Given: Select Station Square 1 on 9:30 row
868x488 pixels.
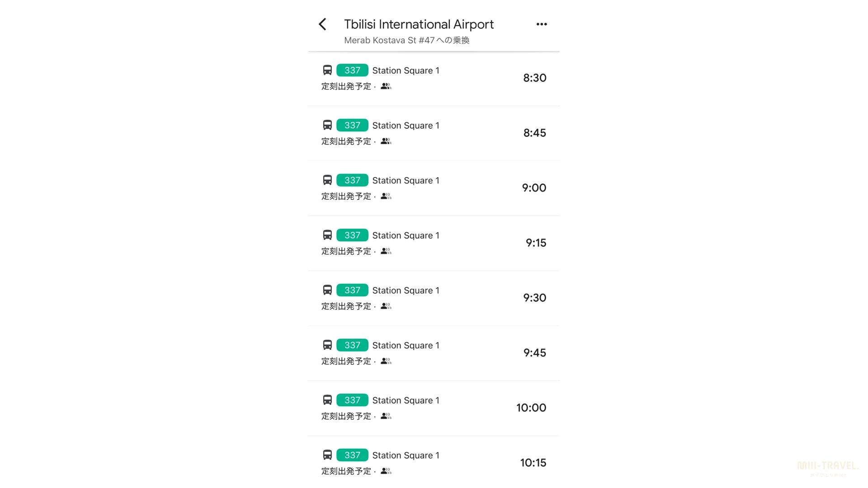Looking at the screenshot, I should click(x=406, y=290).
